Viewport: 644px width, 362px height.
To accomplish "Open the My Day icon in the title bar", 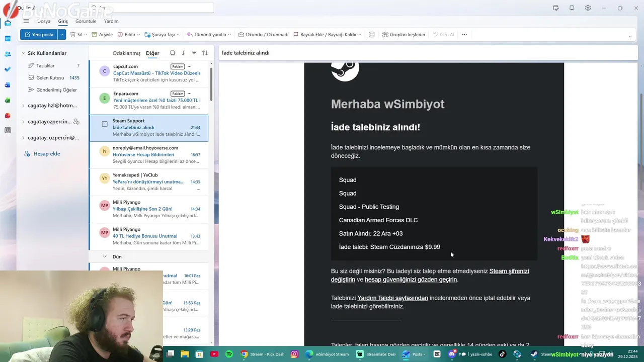I will (556, 8).
